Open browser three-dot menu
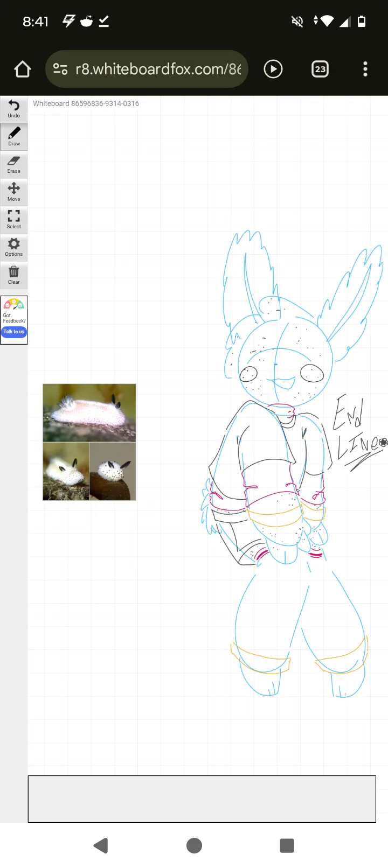The image size is (388, 868). point(365,69)
